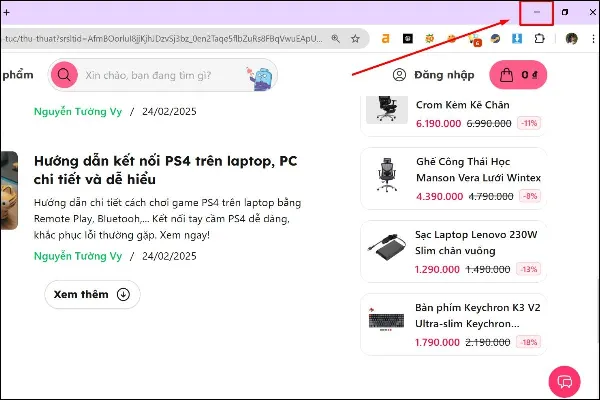Image resolution: width=600 pixels, height=400 pixels.
Task: Click the URL address bar text
Action: click(164, 39)
